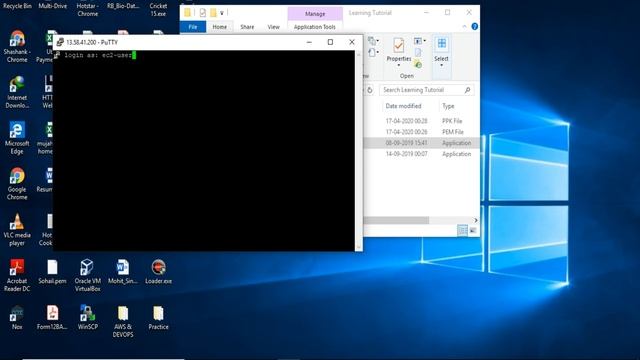Expand the Open button dropdown arrow
This screenshot has width=640, height=360.
[424, 41]
